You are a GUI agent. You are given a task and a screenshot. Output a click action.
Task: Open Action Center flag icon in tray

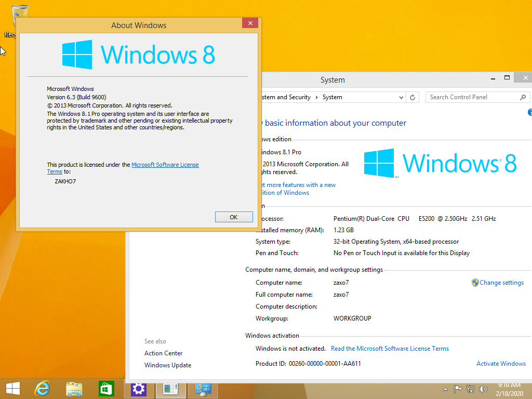[x=458, y=389]
